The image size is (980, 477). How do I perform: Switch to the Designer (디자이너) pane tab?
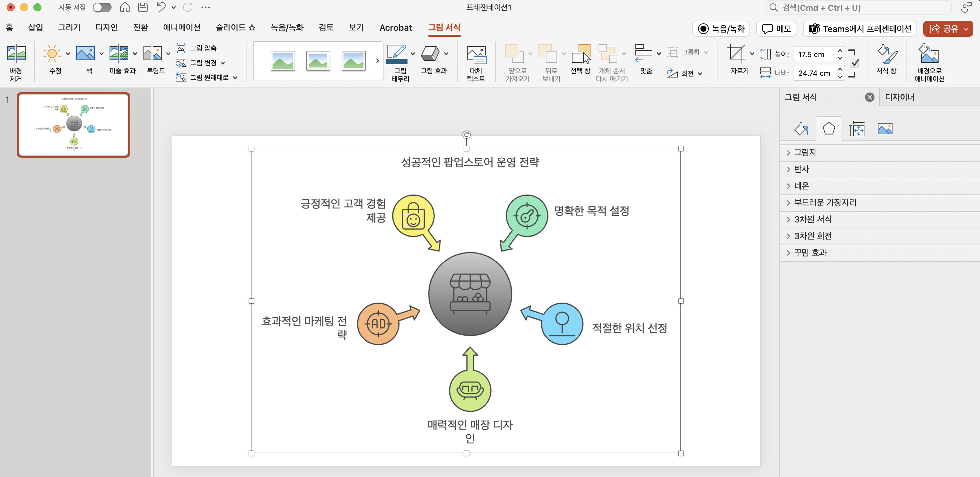pos(900,98)
